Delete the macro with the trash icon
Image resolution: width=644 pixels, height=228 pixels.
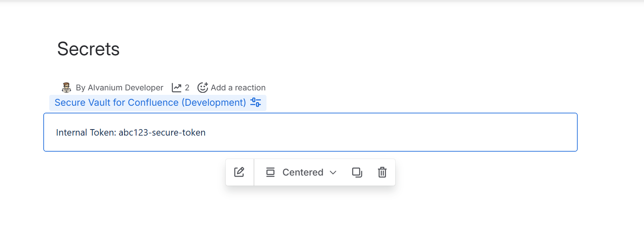pos(382,172)
